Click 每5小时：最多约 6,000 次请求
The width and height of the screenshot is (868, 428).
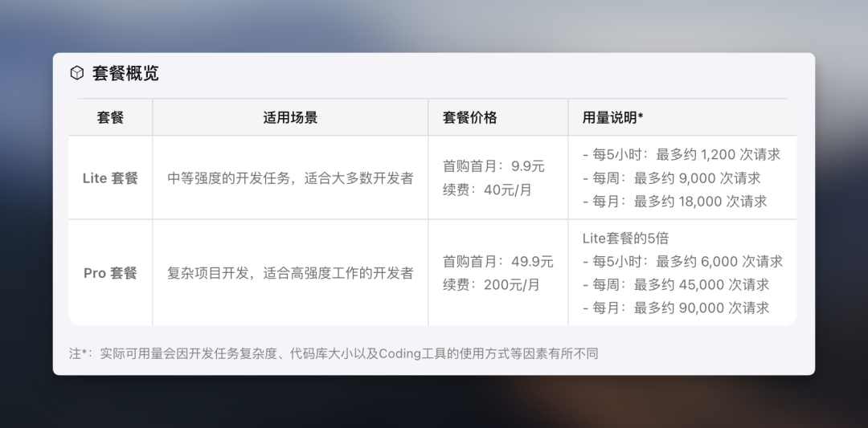[682, 261]
